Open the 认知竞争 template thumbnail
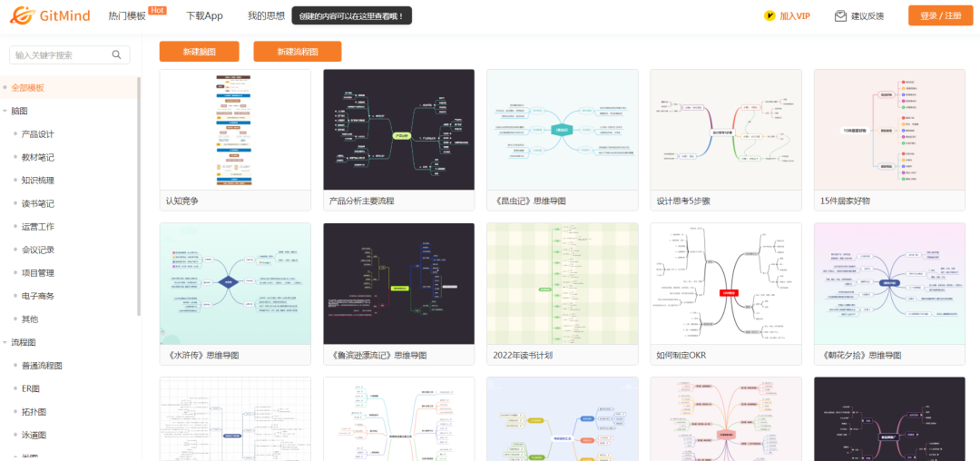Image resolution: width=980 pixels, height=461 pixels. click(x=235, y=130)
